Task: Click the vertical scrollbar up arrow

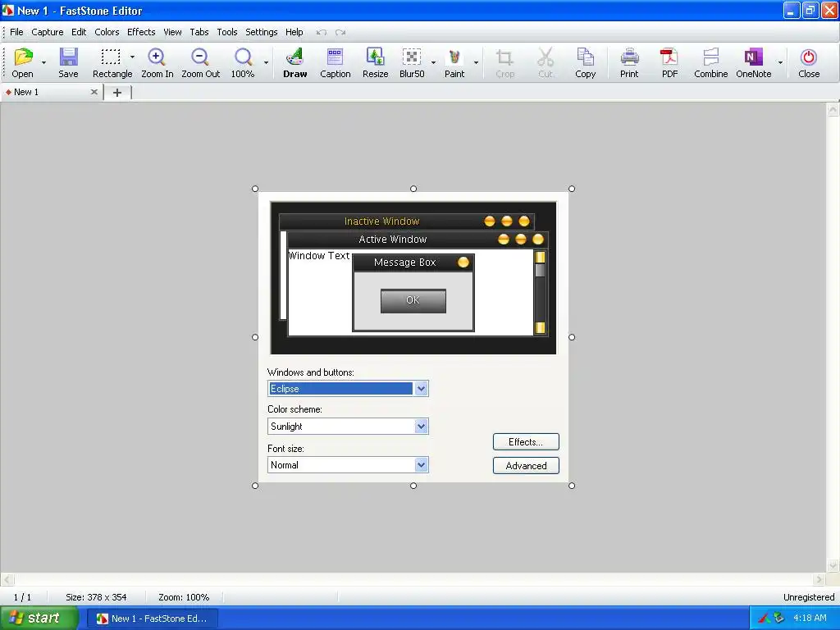Action: pyautogui.click(x=833, y=110)
